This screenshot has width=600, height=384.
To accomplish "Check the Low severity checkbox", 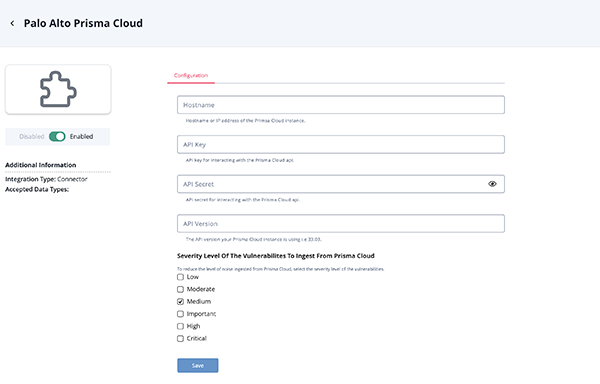I will pyautogui.click(x=180, y=277).
